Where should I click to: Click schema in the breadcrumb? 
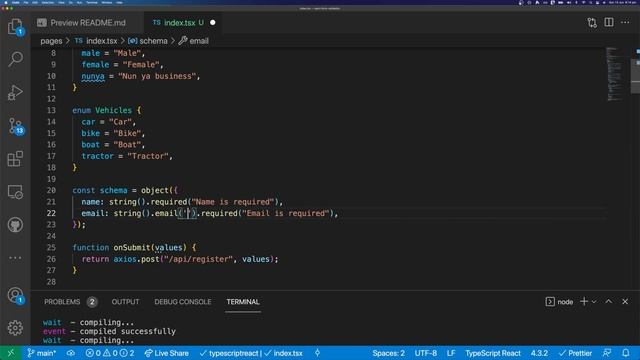[x=148, y=41]
